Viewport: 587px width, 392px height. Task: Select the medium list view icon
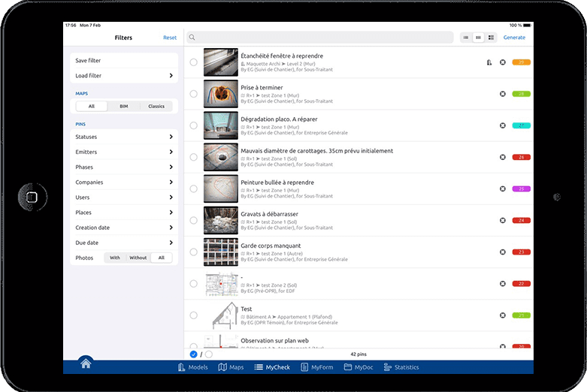pos(479,38)
